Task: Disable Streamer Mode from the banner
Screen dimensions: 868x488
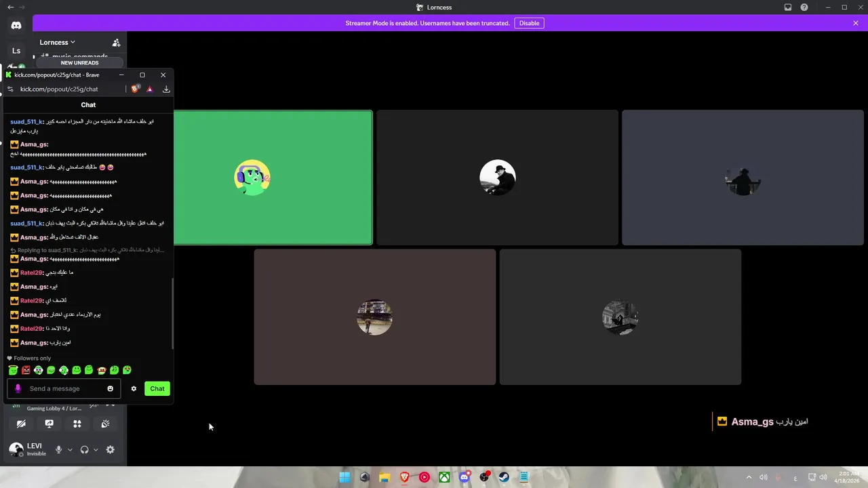Action: pyautogui.click(x=529, y=23)
